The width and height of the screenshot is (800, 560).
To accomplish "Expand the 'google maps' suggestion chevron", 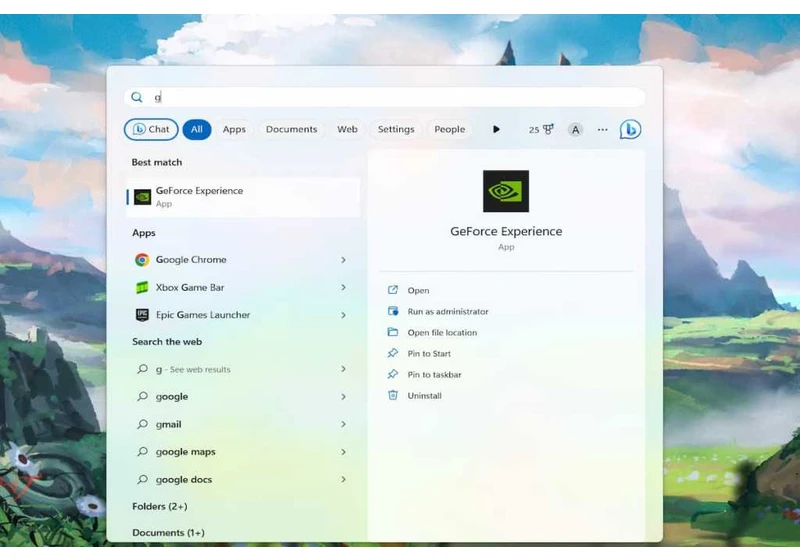I will [343, 452].
